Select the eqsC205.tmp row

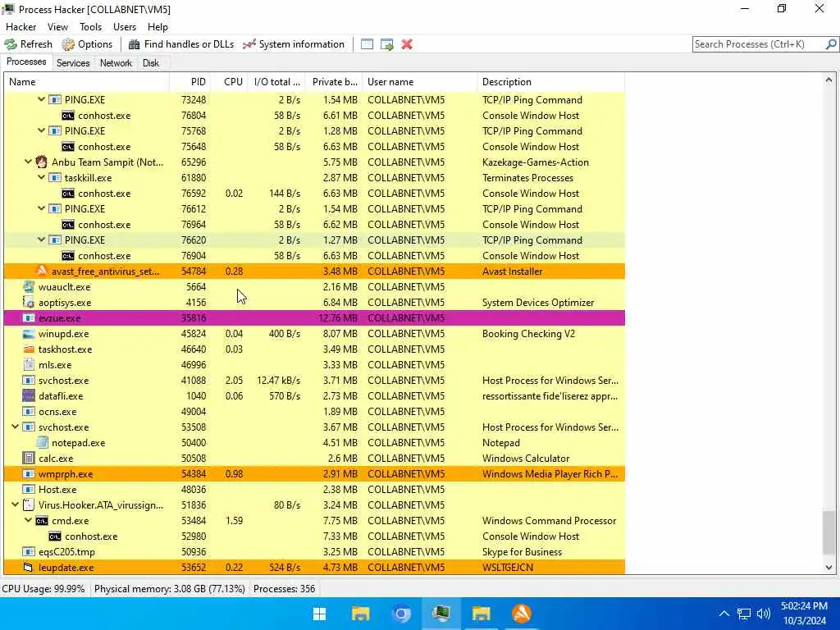314,552
